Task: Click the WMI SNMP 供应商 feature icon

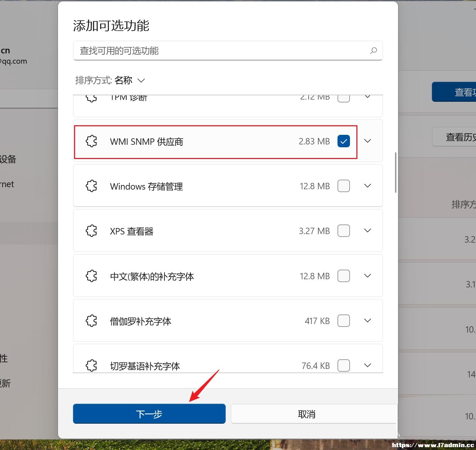Action: (x=91, y=141)
